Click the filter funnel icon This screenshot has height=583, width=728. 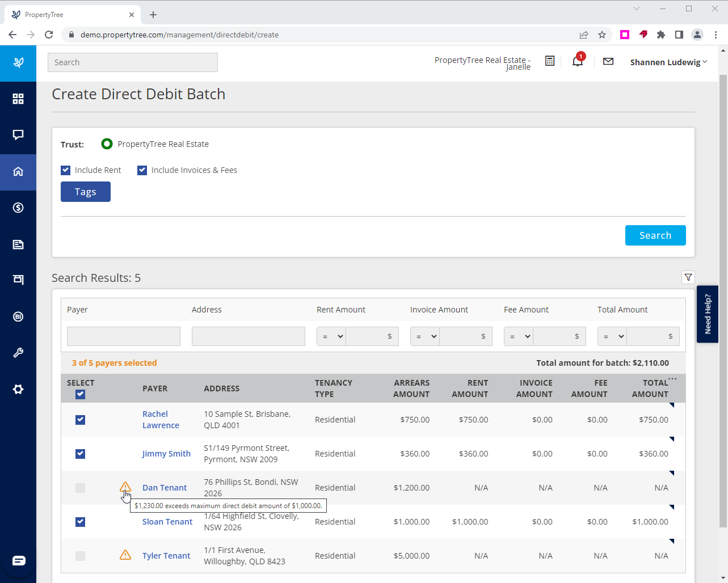688,277
